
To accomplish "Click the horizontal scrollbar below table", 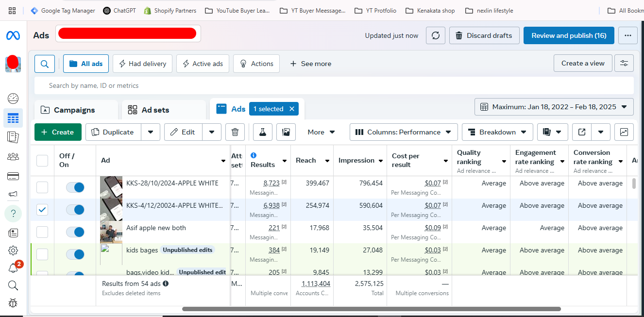I will [x=371, y=309].
